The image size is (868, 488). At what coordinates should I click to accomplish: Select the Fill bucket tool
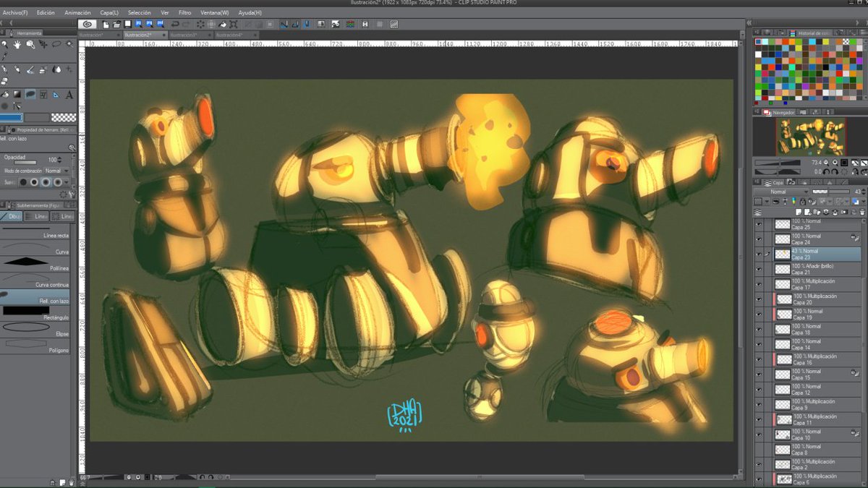(4, 95)
